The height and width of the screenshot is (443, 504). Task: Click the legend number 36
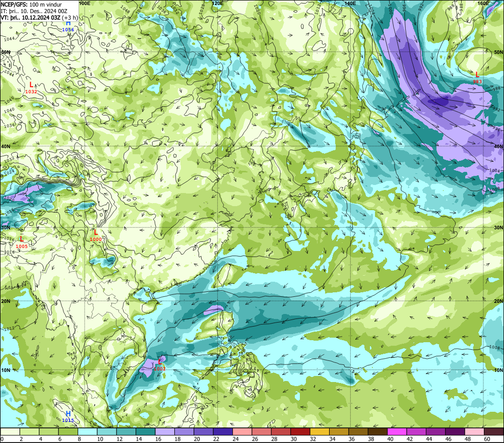[352, 439]
